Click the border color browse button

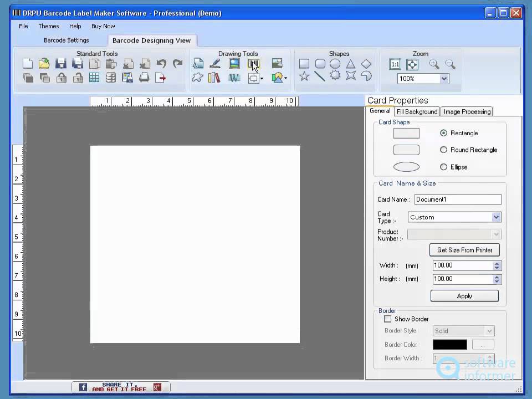tap(483, 345)
